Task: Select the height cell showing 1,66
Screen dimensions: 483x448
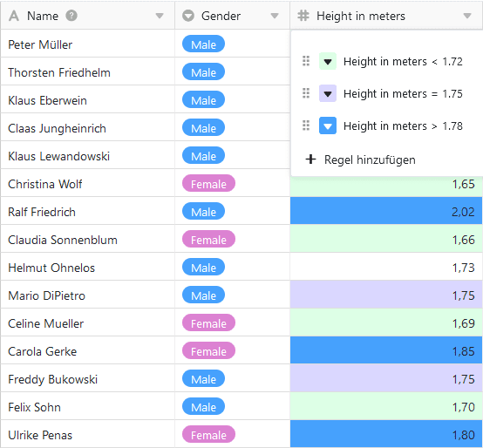Action: point(386,239)
